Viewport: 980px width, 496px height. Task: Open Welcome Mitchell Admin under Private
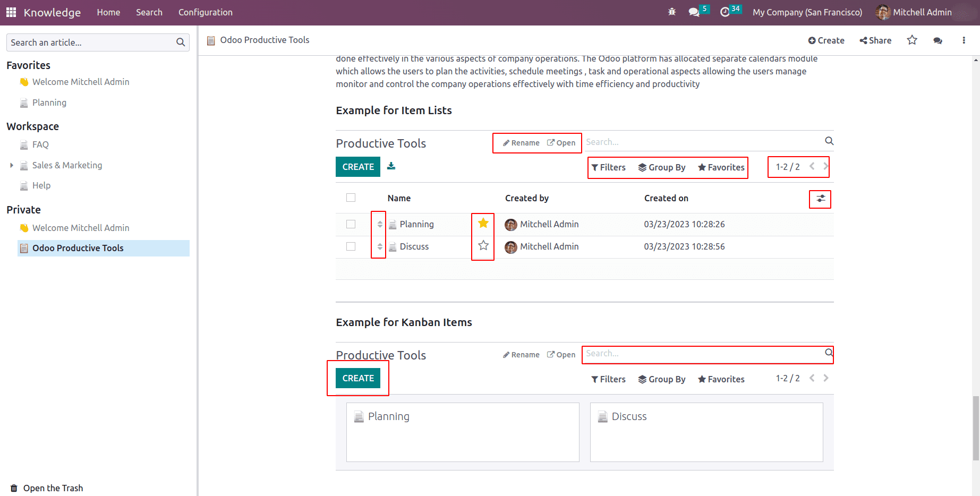tap(81, 228)
